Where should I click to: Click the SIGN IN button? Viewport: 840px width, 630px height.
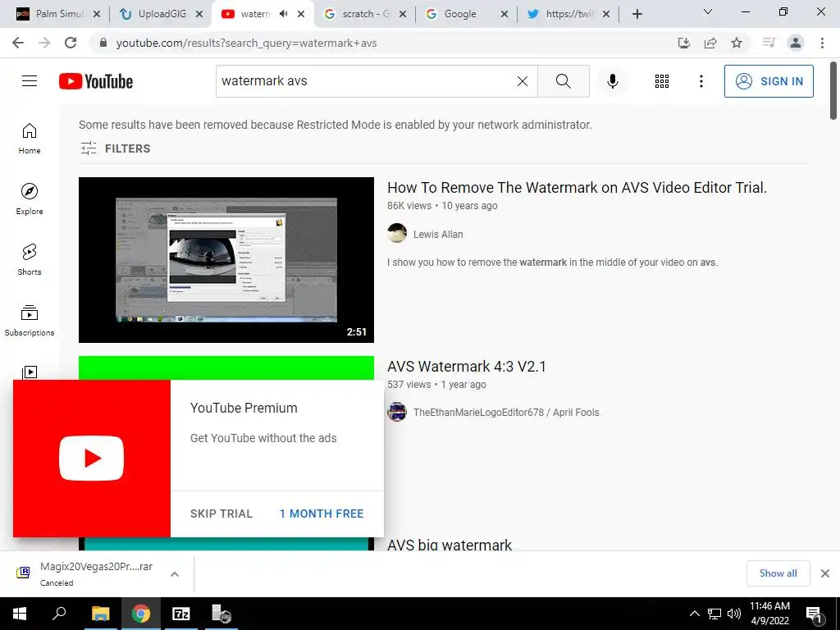tap(769, 81)
